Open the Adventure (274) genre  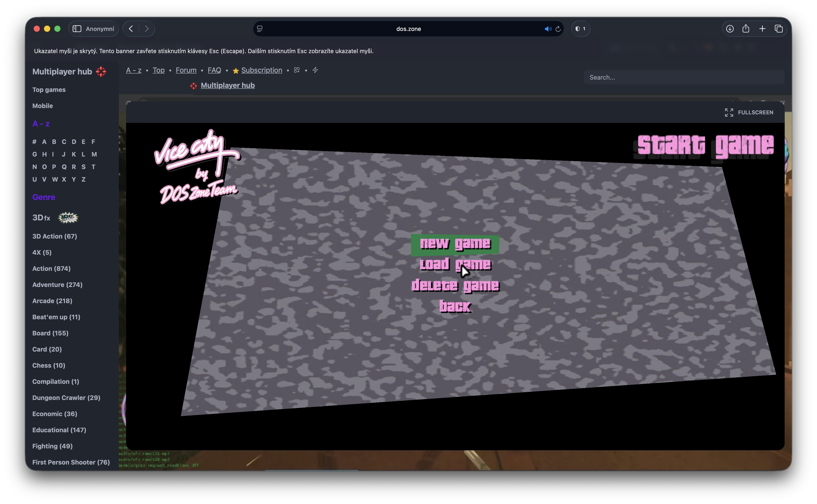(57, 285)
